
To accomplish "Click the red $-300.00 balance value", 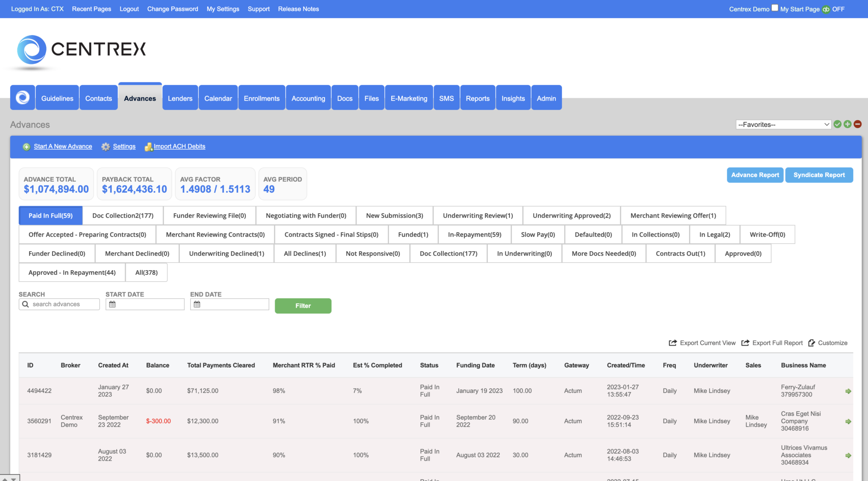I will point(159,421).
